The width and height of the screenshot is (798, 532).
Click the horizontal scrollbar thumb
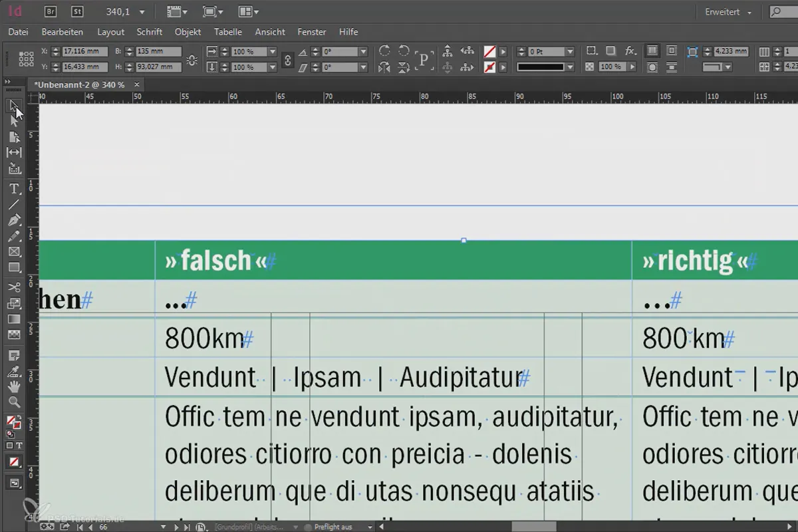coord(534,527)
